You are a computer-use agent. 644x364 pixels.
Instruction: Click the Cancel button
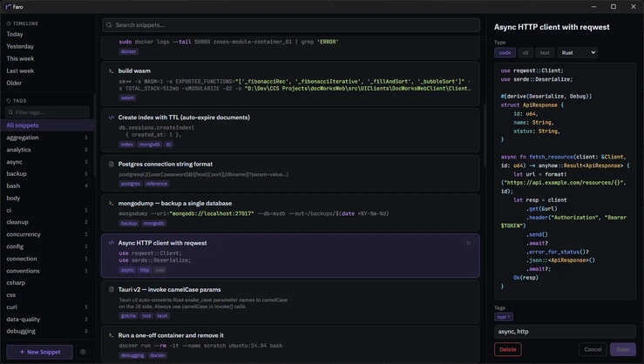tap(593, 350)
